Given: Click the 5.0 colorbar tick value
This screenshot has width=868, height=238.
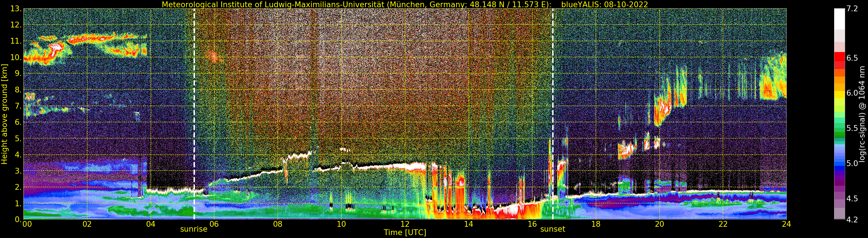Looking at the screenshot, I should [852, 163].
